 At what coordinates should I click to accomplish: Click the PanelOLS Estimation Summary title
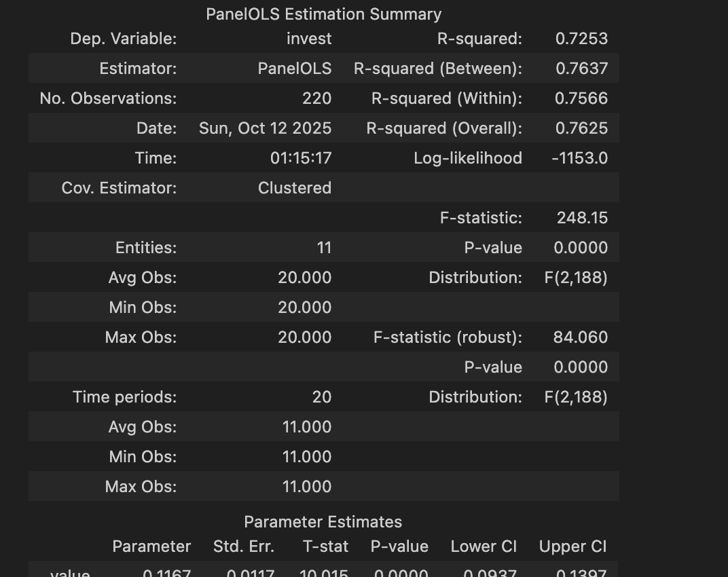pyautogui.click(x=323, y=14)
